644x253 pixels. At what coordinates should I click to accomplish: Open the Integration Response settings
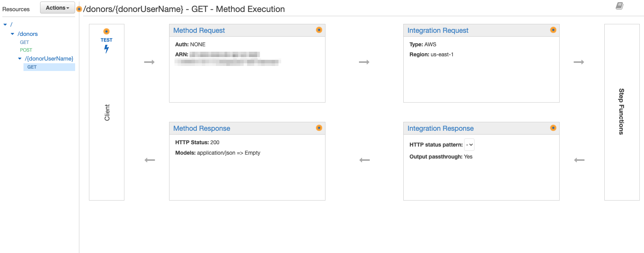pyautogui.click(x=440, y=128)
